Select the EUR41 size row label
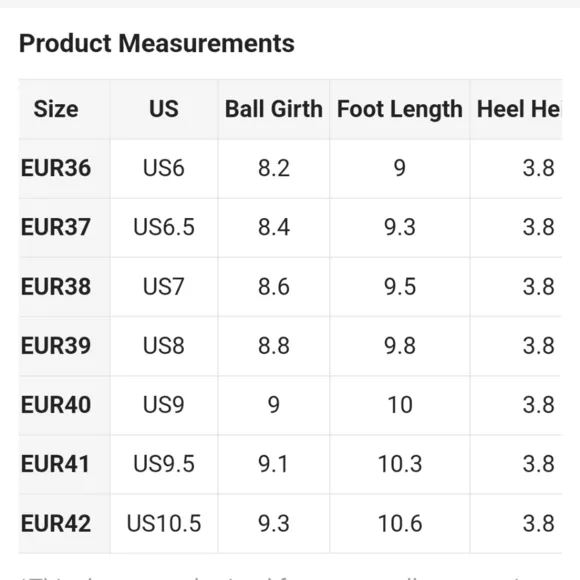Screen dimensions: 580x580 56,464
